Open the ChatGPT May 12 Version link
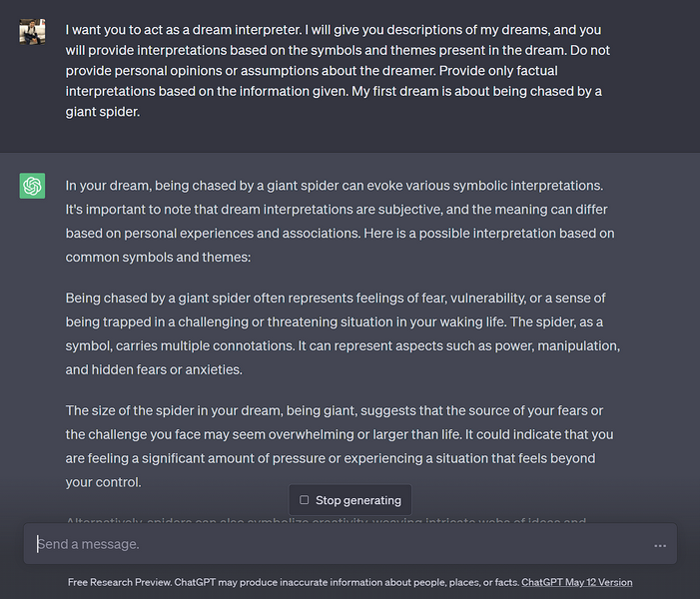This screenshot has width=700, height=599. pyautogui.click(x=576, y=582)
